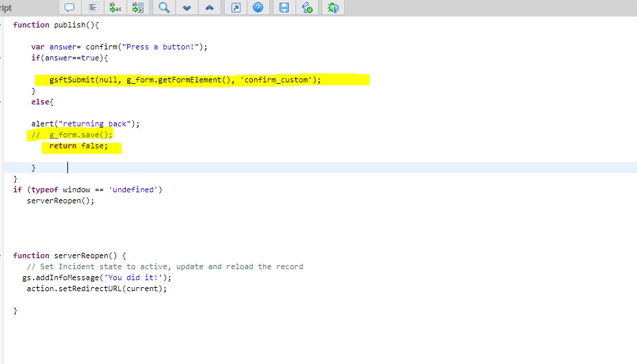
Task: Open the script debugger bug icon
Action: click(333, 8)
